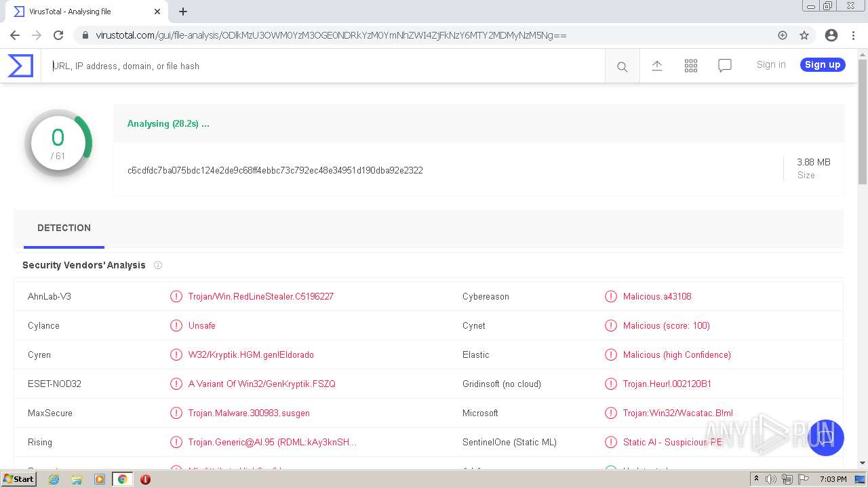
Task: Click the blue chat bubble button
Action: (x=825, y=438)
